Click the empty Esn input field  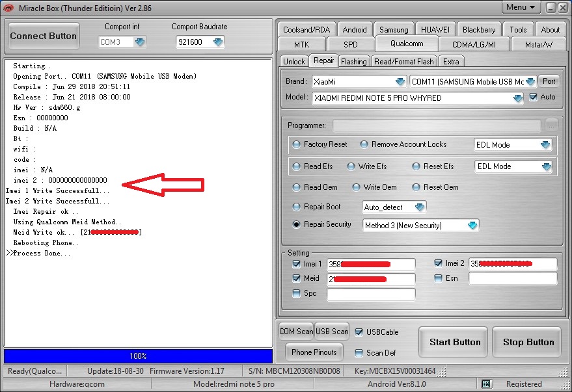click(x=513, y=279)
